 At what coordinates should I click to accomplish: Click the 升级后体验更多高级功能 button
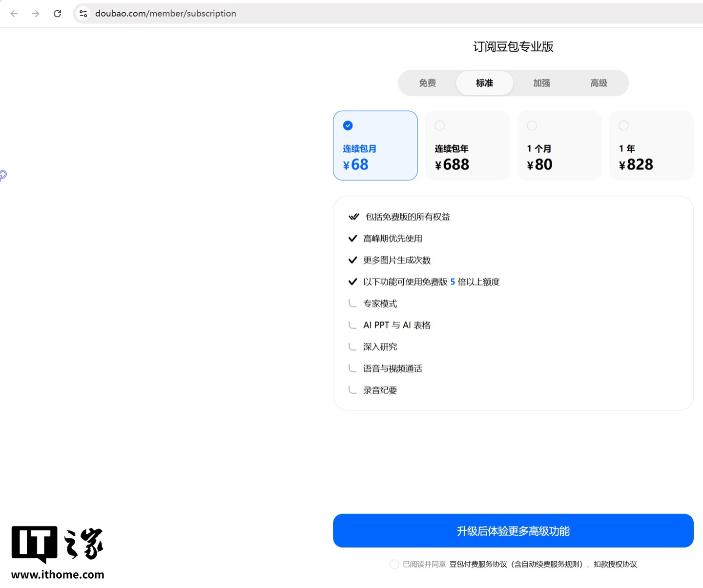[513, 531]
